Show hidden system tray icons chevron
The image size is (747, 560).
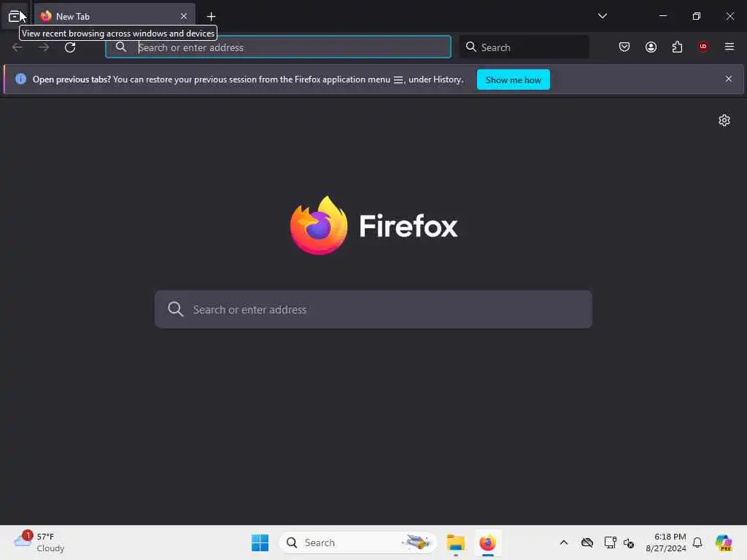(x=564, y=542)
